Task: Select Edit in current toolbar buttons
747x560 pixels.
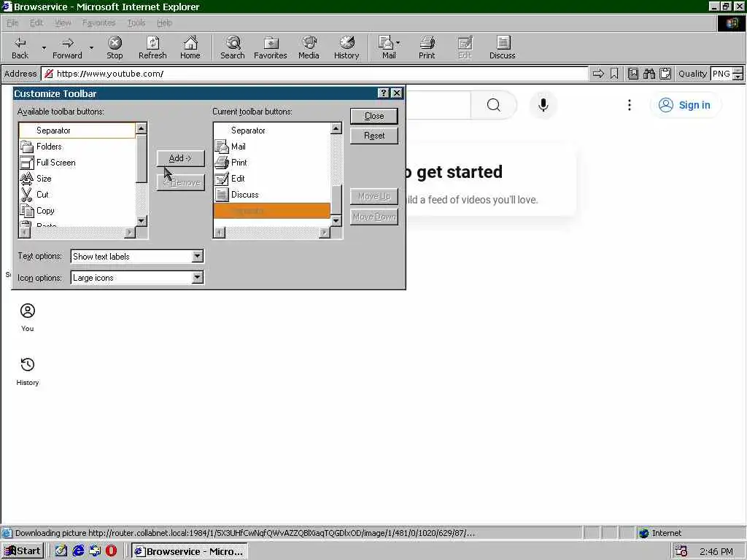Action: [x=272, y=179]
